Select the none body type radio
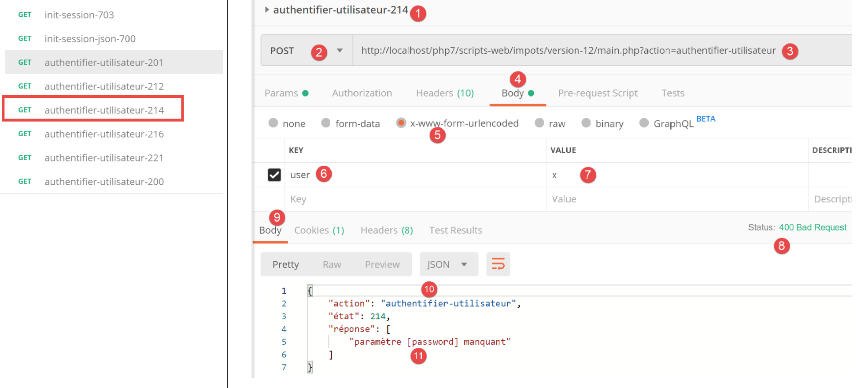Image resolution: width=868 pixels, height=388 pixels. 273,123
